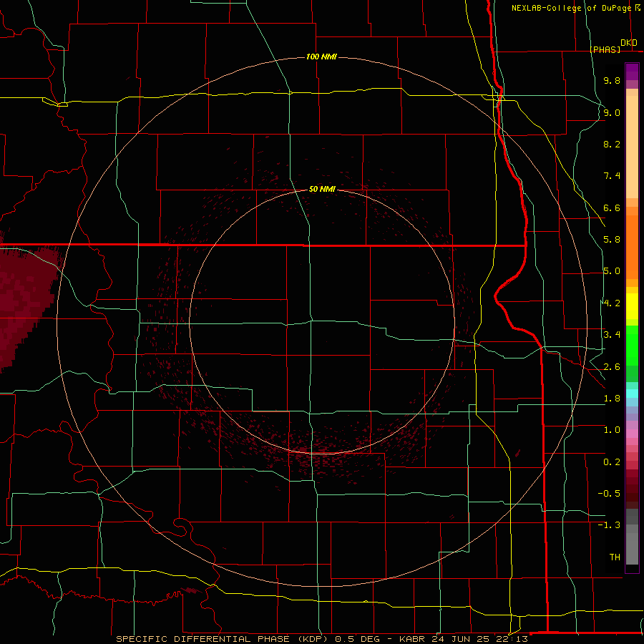Click the 5.8 scale value

(612, 240)
